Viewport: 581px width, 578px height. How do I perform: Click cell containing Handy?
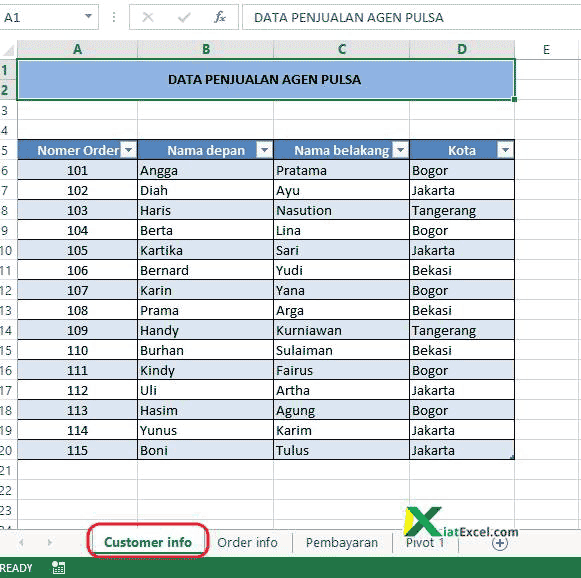click(206, 330)
